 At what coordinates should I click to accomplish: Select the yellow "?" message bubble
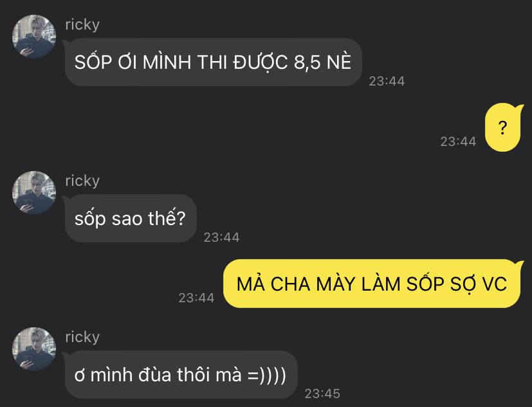(503, 127)
